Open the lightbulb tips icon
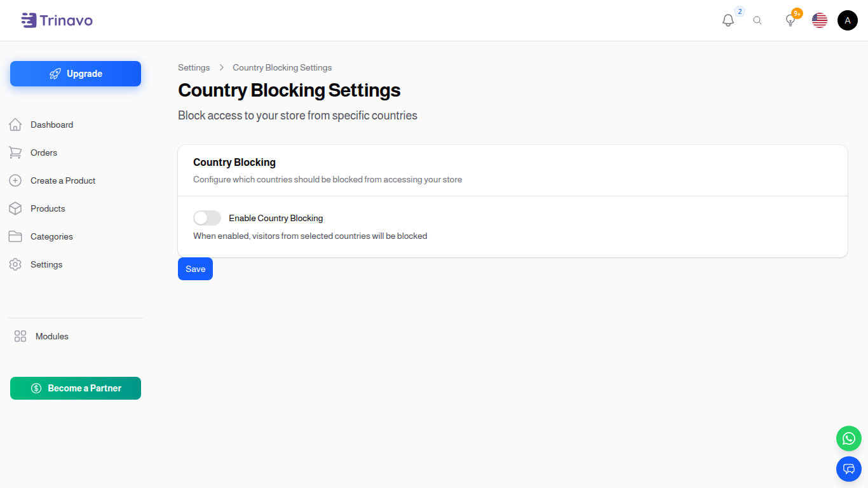Image resolution: width=868 pixels, height=488 pixels. (790, 20)
